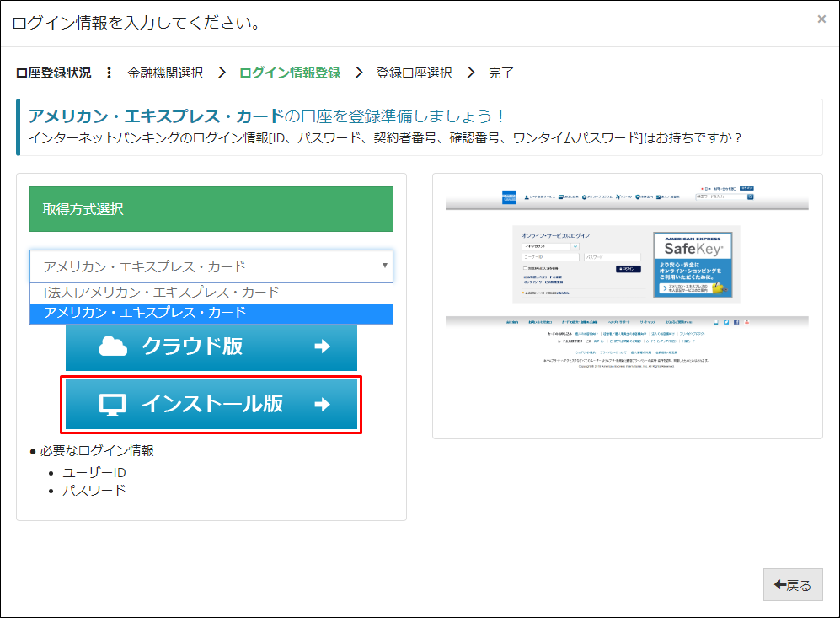Click the インターネットバンキングのログイン情報 description line
Image resolution: width=840 pixels, height=618 pixels.
(x=385, y=138)
